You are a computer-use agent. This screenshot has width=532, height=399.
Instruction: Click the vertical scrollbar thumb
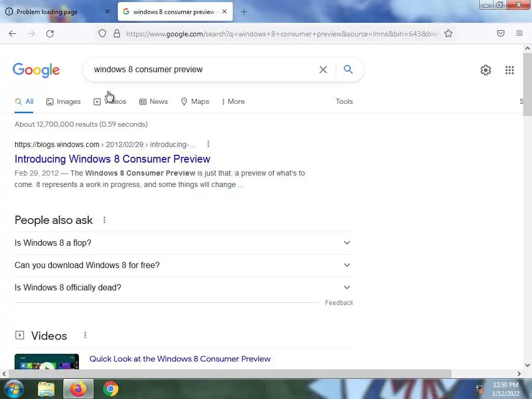527,84
